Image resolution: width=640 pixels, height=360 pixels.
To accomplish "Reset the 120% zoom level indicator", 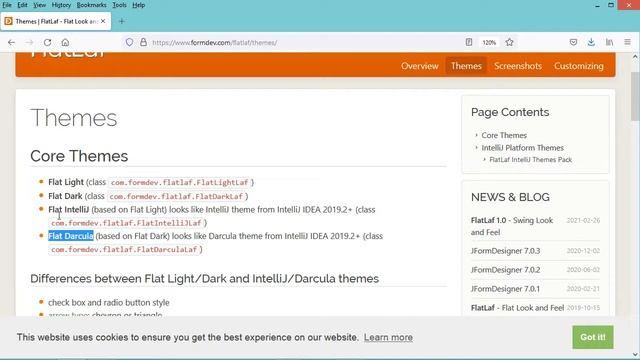I will point(489,42).
